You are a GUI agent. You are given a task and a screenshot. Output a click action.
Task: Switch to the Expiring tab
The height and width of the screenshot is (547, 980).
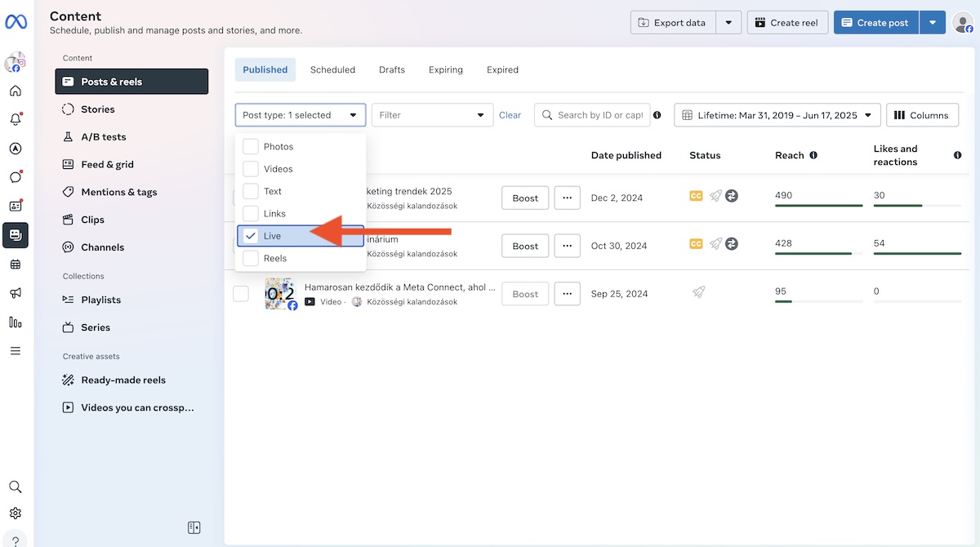[446, 69]
